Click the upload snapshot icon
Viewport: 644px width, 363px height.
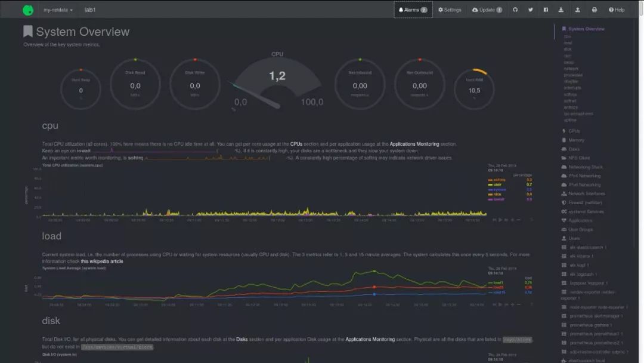[577, 10]
